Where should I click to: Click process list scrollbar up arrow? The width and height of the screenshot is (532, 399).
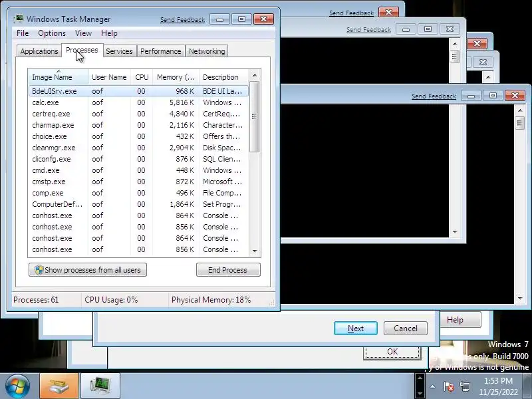(x=255, y=75)
